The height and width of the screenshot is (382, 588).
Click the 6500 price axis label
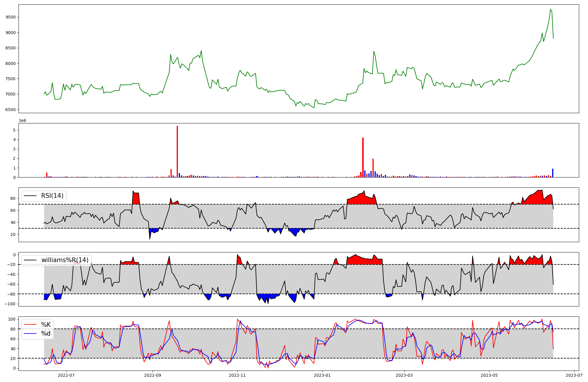coord(11,110)
